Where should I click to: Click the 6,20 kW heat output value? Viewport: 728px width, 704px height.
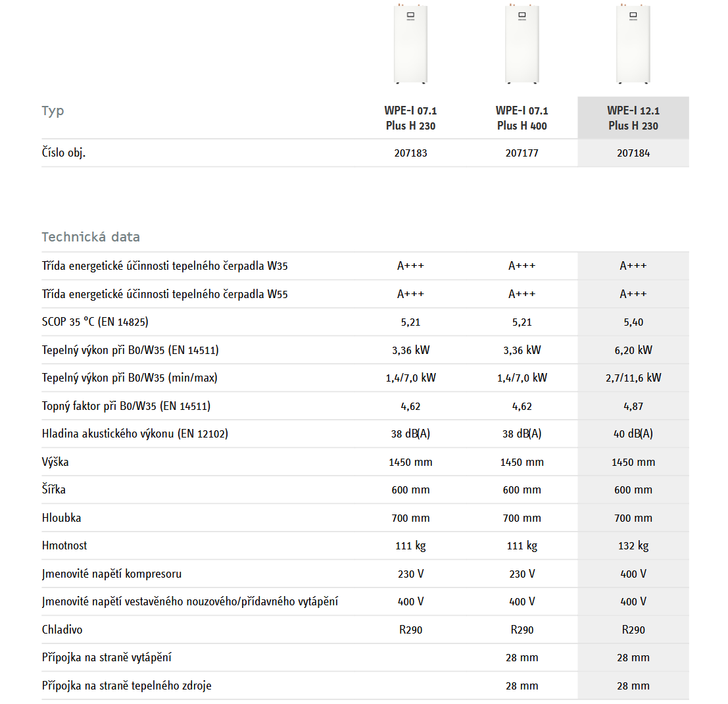tap(633, 350)
